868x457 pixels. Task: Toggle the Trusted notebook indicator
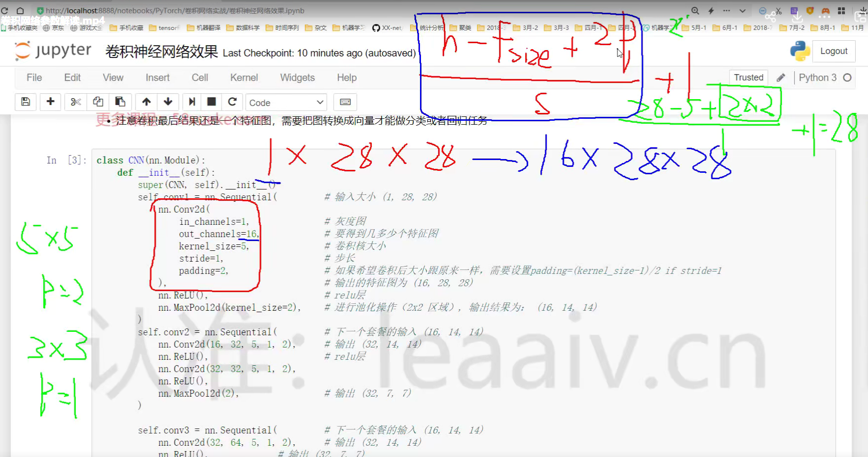point(748,78)
